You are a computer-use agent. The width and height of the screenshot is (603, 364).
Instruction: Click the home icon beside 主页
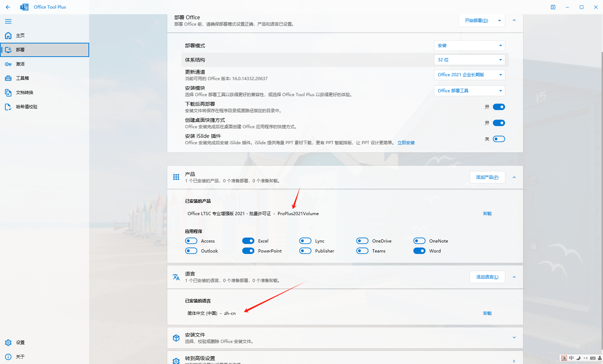(x=8, y=36)
